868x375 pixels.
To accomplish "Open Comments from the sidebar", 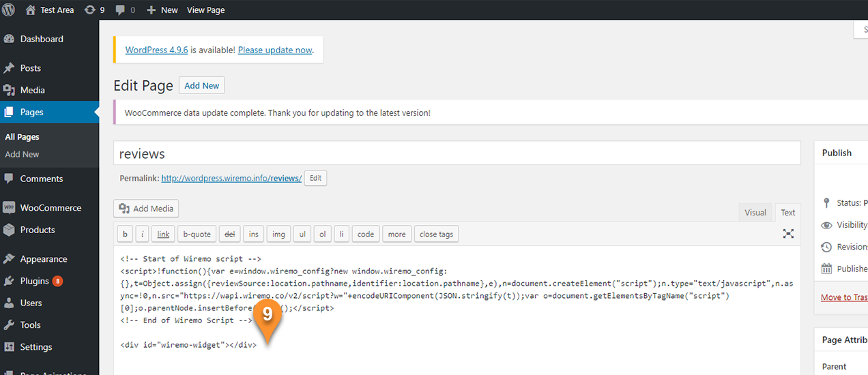I will click(x=49, y=179).
